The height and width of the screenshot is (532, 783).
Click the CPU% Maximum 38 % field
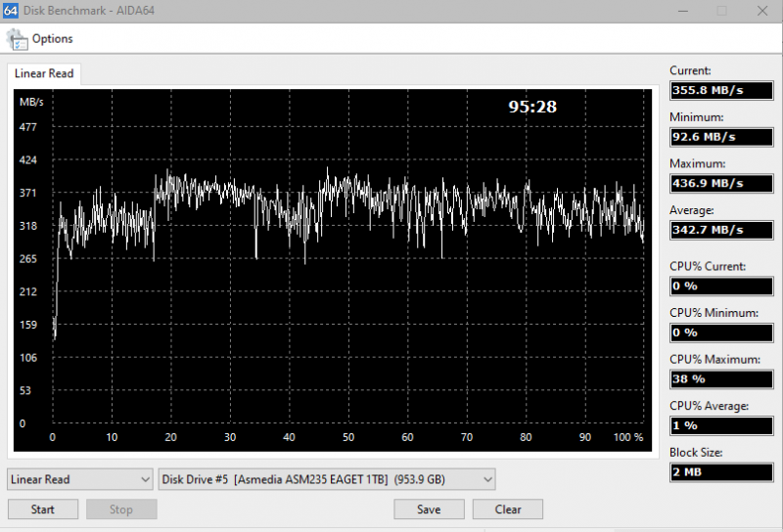pos(720,378)
